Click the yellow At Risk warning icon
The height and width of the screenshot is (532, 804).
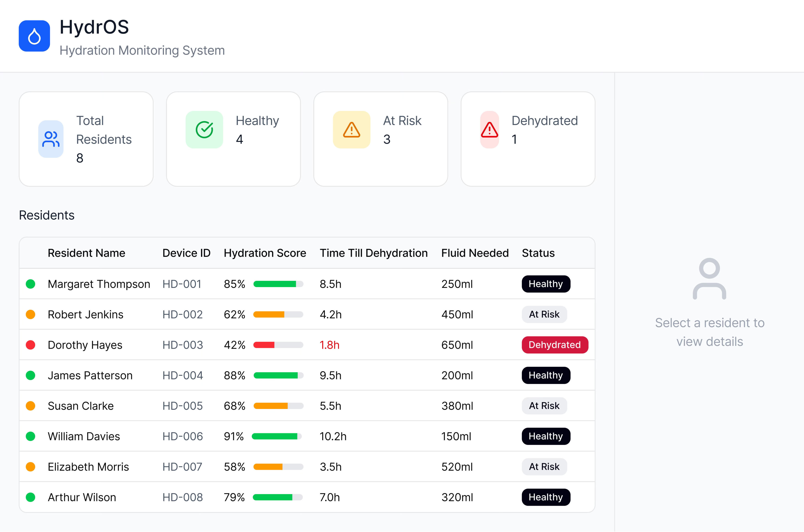pos(351,130)
